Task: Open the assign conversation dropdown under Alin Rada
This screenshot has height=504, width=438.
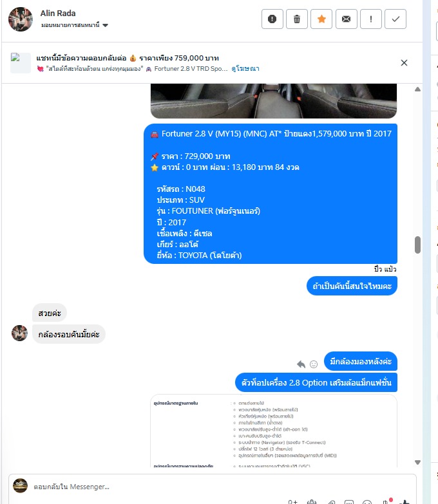Action: point(74,25)
